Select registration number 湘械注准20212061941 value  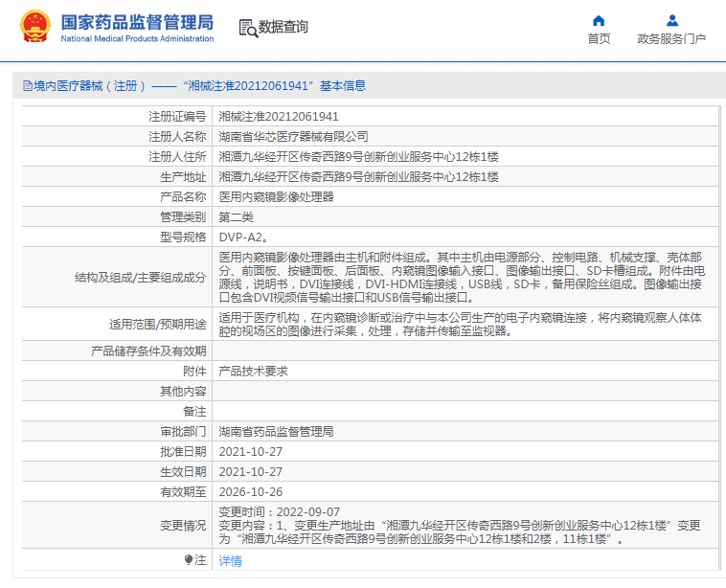click(x=279, y=117)
